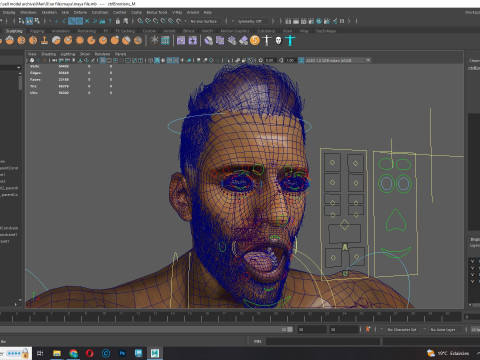Click the range slider handle

[x=290, y=329]
